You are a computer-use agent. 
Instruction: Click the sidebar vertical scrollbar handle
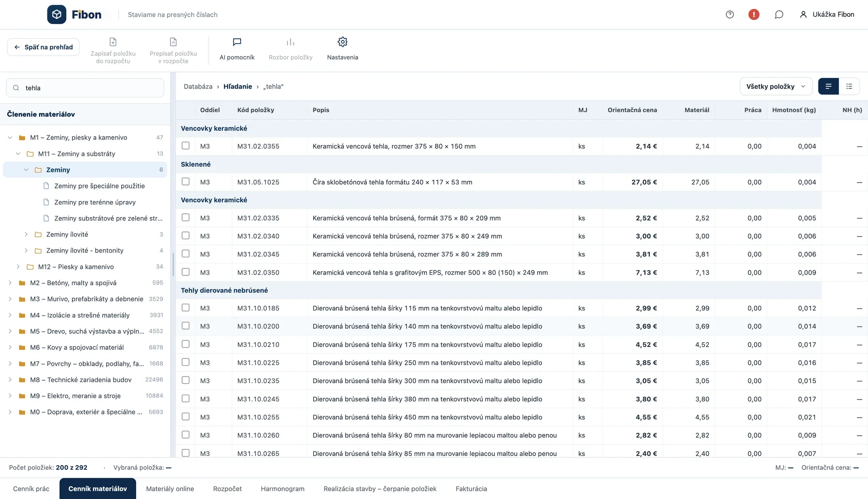pos(173,264)
